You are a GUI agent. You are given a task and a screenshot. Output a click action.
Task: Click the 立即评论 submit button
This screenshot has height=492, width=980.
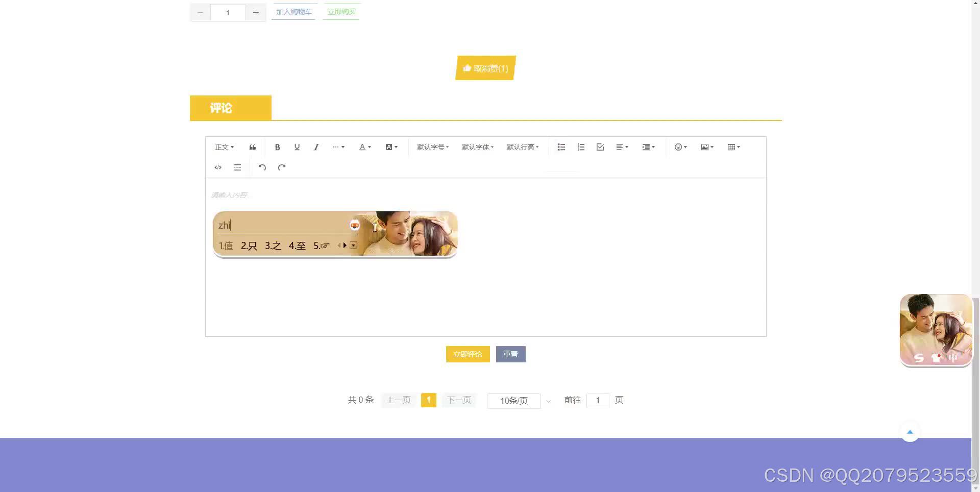tap(467, 354)
